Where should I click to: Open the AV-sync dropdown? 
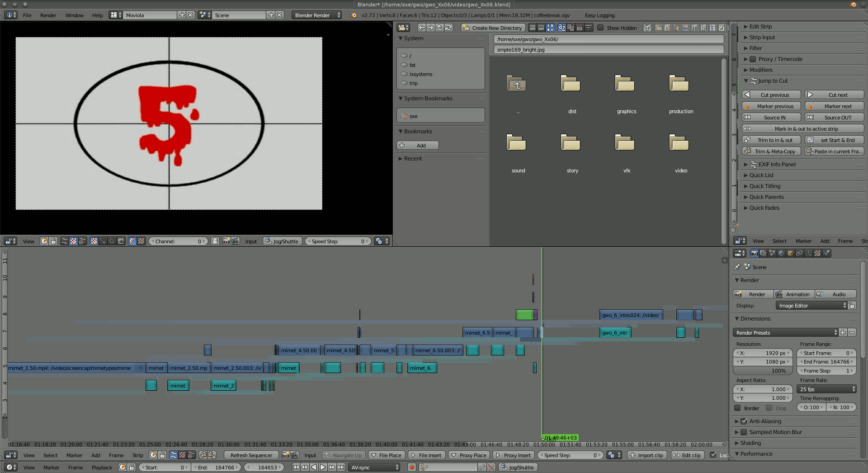(375, 467)
